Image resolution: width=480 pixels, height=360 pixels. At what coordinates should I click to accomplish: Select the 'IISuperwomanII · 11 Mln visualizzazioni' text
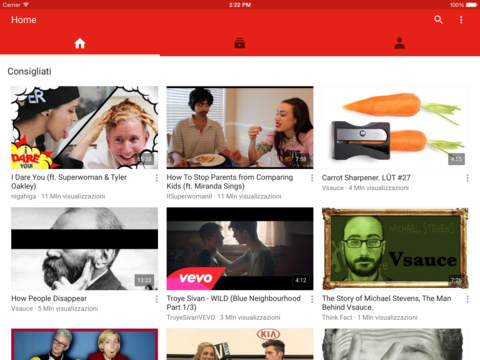coord(224,196)
